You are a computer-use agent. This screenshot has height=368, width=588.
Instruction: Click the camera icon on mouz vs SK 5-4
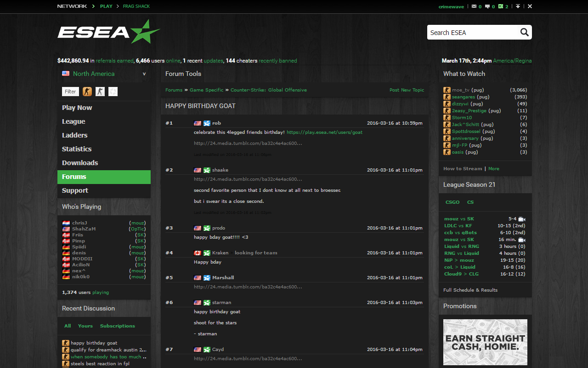tap(522, 219)
